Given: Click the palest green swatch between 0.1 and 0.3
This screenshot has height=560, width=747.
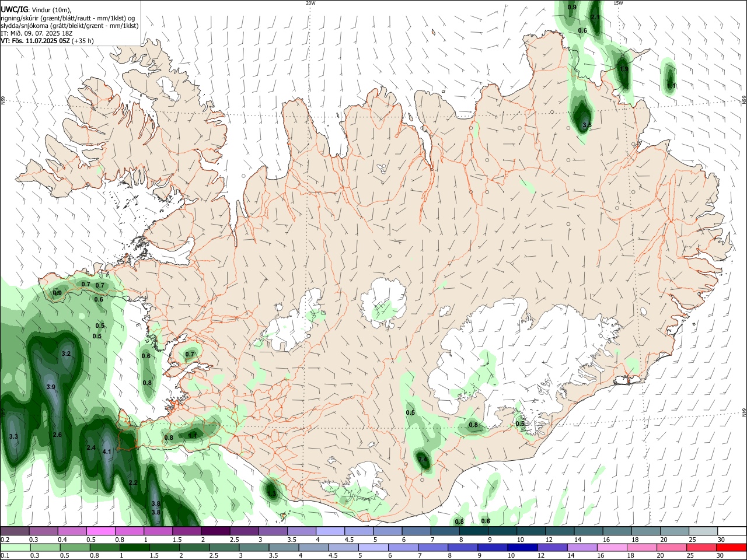Looking at the screenshot, I should coord(15,547).
